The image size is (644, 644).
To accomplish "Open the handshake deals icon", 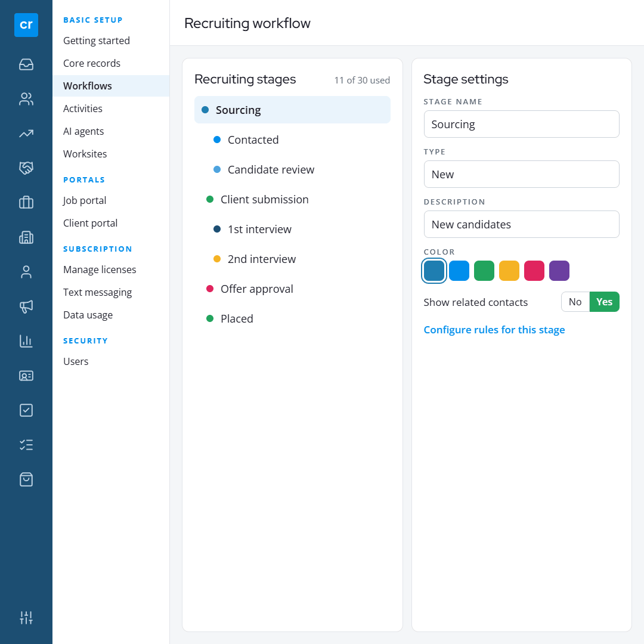I will pyautogui.click(x=26, y=168).
